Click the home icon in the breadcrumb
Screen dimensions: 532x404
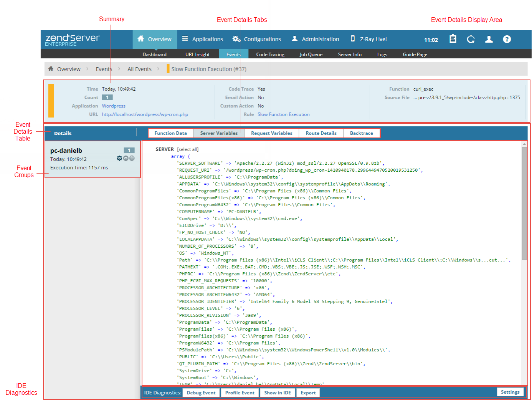[51, 69]
